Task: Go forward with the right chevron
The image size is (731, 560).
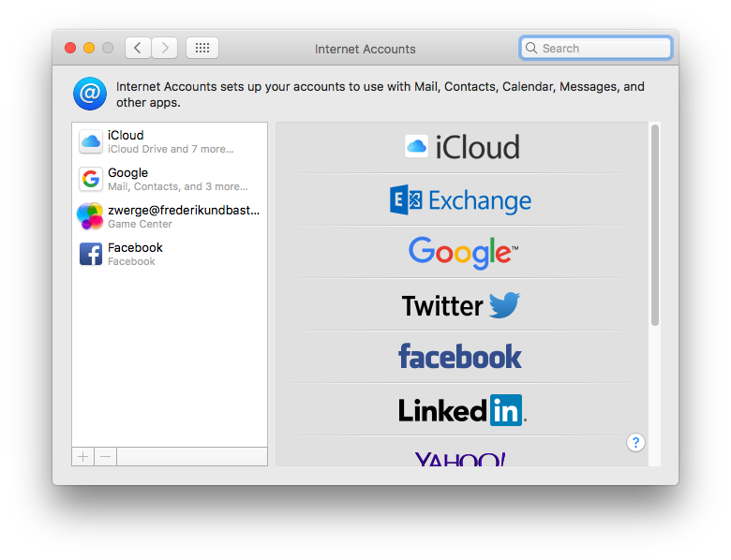Action: point(165,48)
